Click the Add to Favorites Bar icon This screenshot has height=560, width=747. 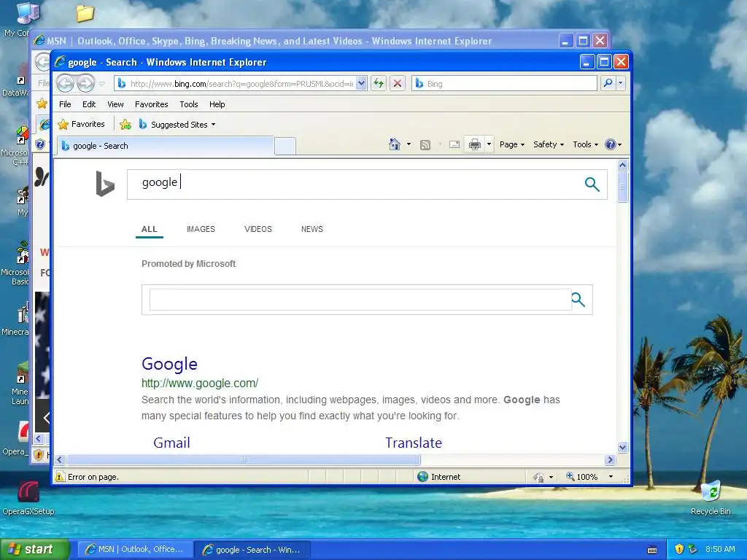pyautogui.click(x=125, y=125)
